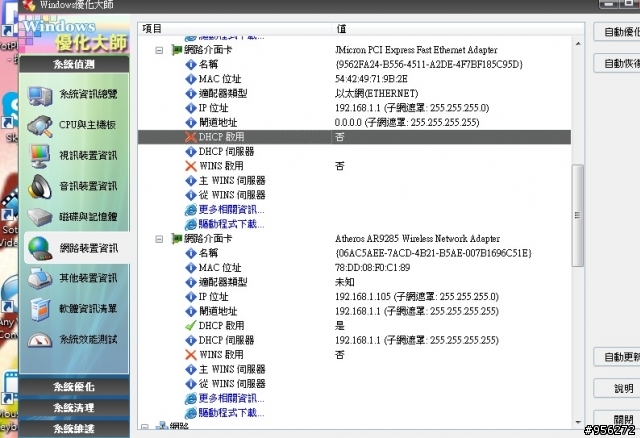Select Atheros AR9285 Wireless Network Adapter text
The height and width of the screenshot is (438, 640).
coord(417,238)
